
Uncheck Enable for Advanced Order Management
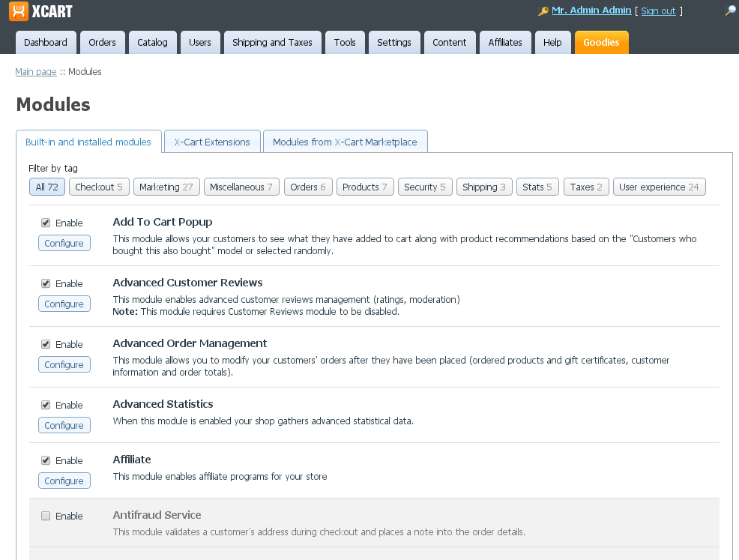point(46,345)
